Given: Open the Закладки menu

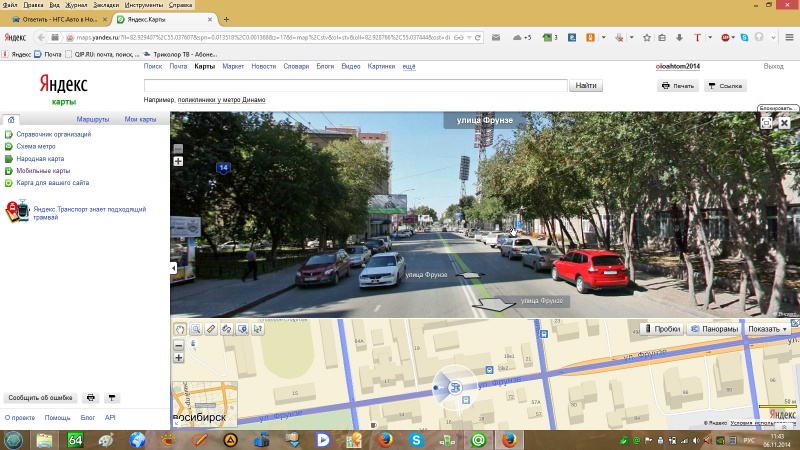Looking at the screenshot, I should coord(106,5).
